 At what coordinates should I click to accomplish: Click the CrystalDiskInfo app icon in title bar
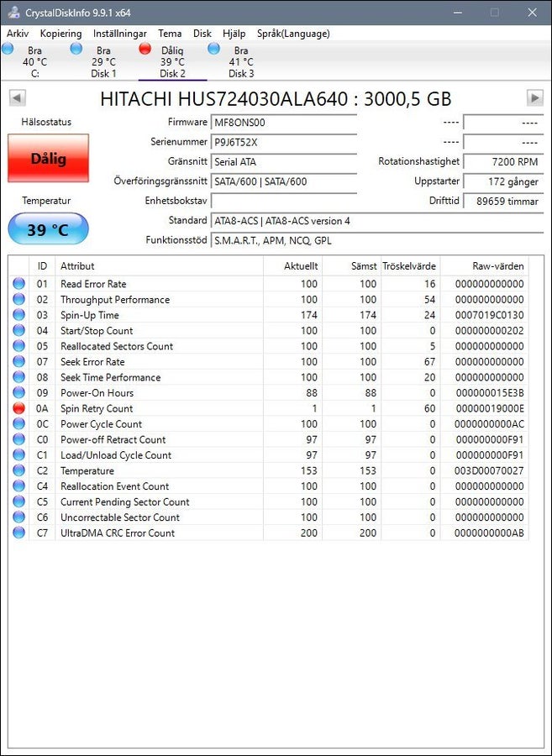[14, 13]
